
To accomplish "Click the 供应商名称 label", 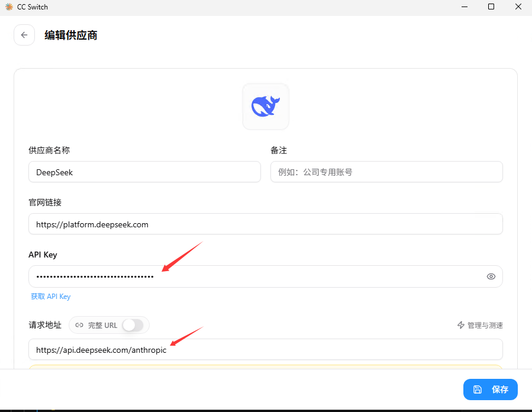I will click(49, 150).
